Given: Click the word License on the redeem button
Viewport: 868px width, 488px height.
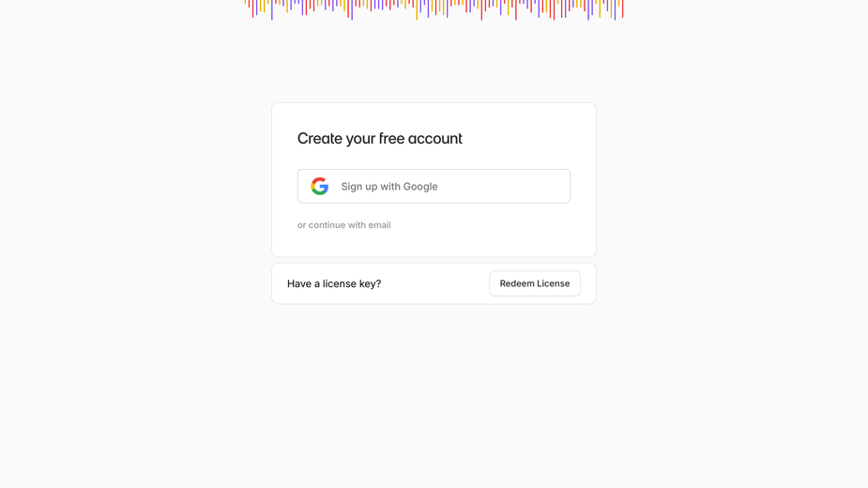Looking at the screenshot, I should pos(552,283).
